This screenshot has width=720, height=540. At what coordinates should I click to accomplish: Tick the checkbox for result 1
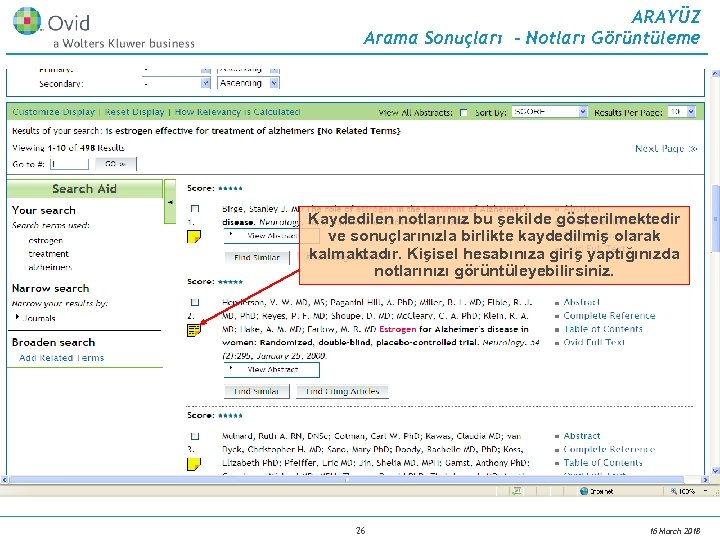pos(195,209)
